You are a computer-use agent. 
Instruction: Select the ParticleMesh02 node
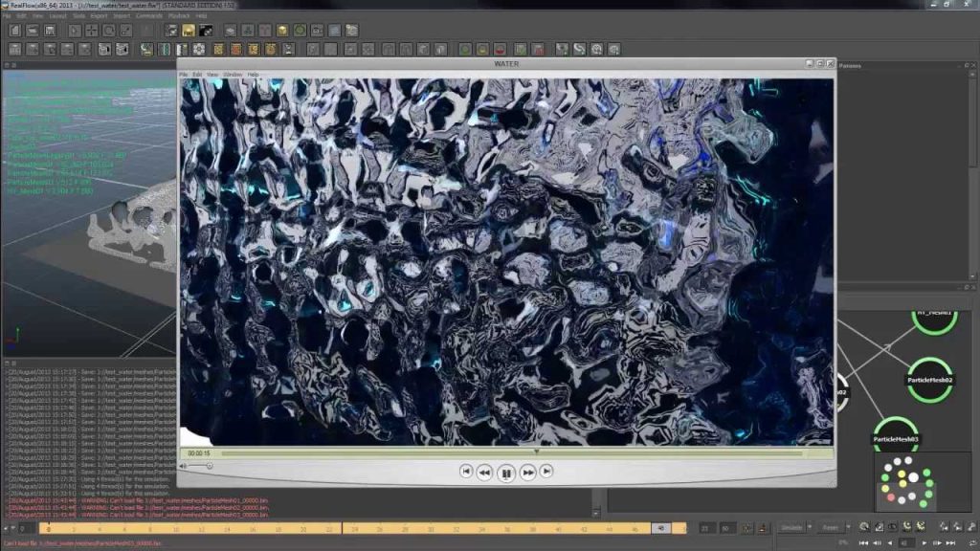pyautogui.click(x=930, y=380)
